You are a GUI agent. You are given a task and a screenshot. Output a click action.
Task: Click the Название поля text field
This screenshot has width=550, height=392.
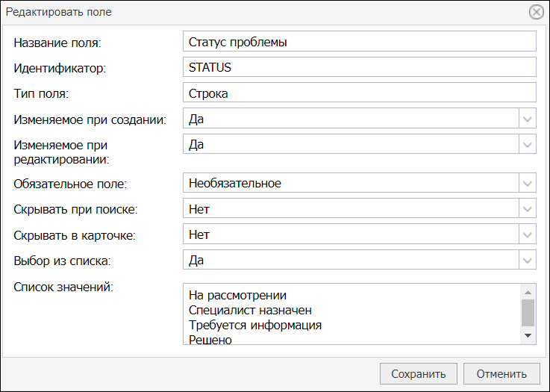pos(360,41)
